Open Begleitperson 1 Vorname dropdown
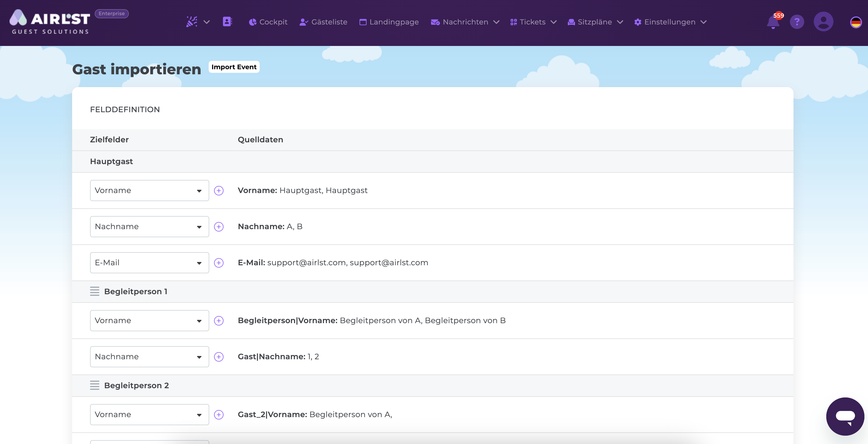The height and width of the screenshot is (444, 868). click(149, 320)
